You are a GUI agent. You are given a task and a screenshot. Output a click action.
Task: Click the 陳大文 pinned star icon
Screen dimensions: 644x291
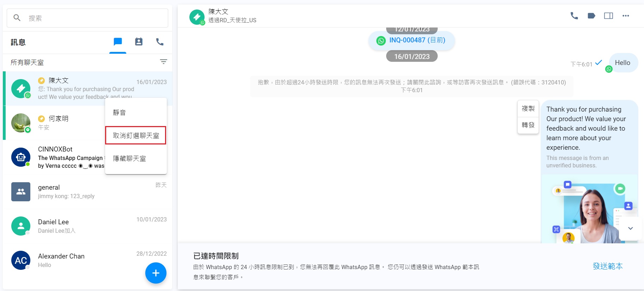42,81
